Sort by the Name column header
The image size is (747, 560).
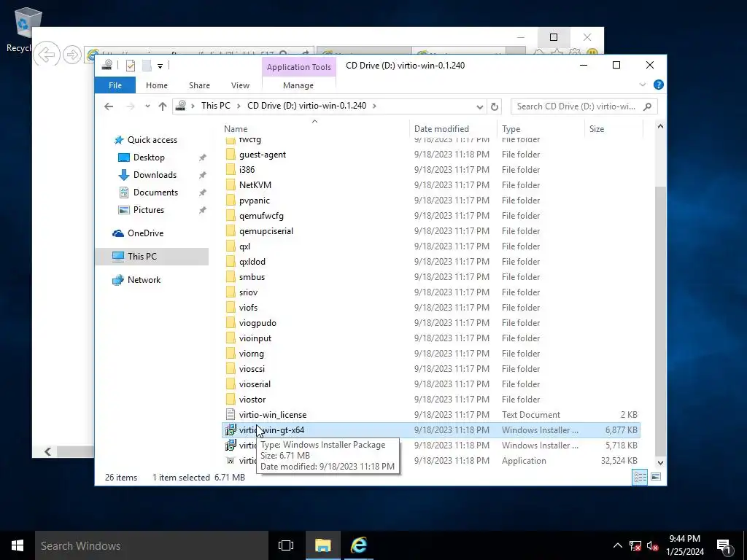coord(236,128)
